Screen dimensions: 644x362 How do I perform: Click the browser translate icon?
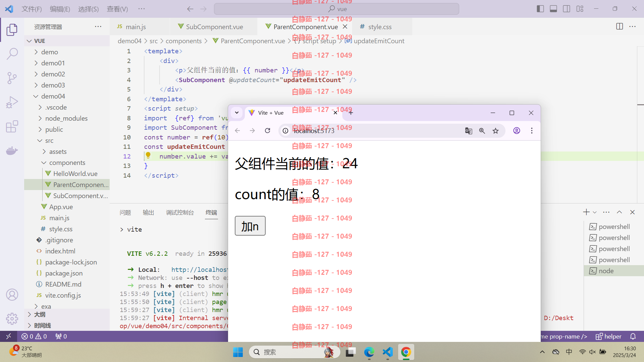pyautogui.click(x=469, y=131)
